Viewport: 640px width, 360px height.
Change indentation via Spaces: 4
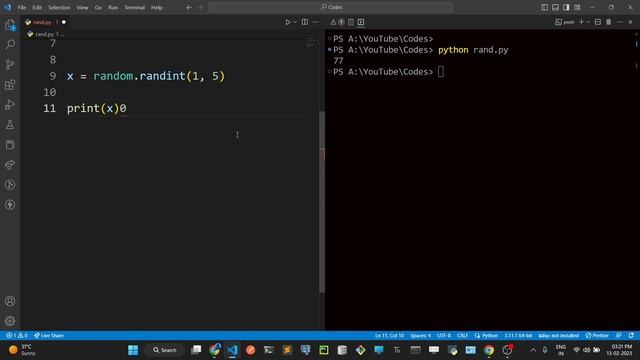[x=420, y=336]
